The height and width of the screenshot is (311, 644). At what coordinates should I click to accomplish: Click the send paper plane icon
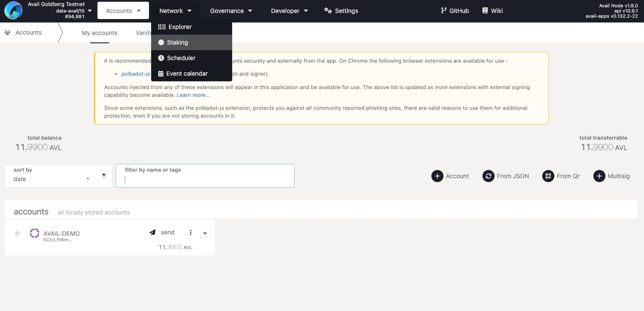152,233
